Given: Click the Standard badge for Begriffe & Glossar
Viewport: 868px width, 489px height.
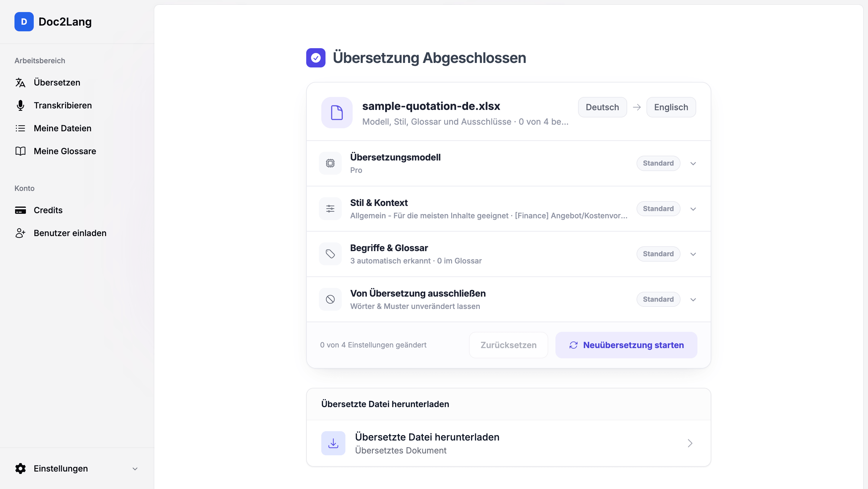Looking at the screenshot, I should coord(658,254).
